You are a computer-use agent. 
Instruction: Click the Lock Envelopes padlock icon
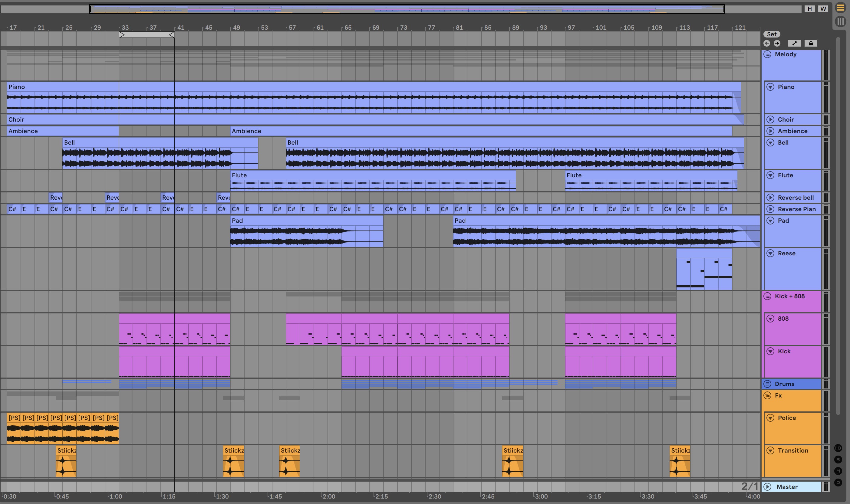pos(811,43)
